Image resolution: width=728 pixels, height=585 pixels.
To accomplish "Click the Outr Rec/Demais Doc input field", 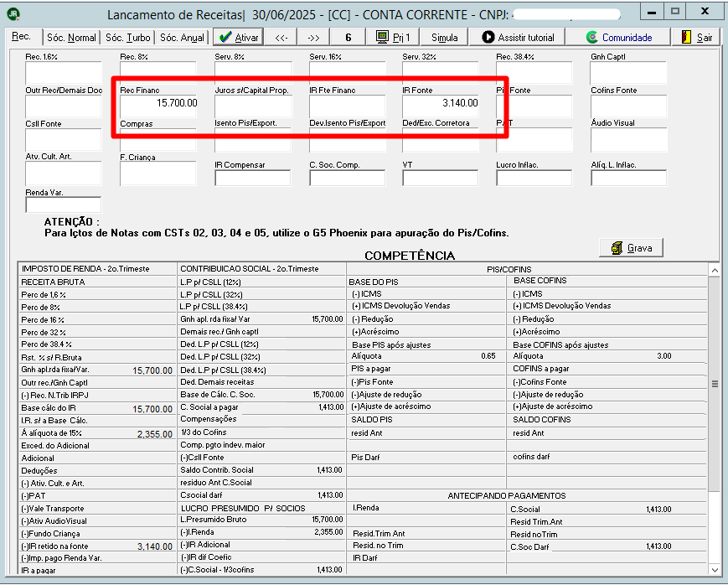I will click(64, 106).
